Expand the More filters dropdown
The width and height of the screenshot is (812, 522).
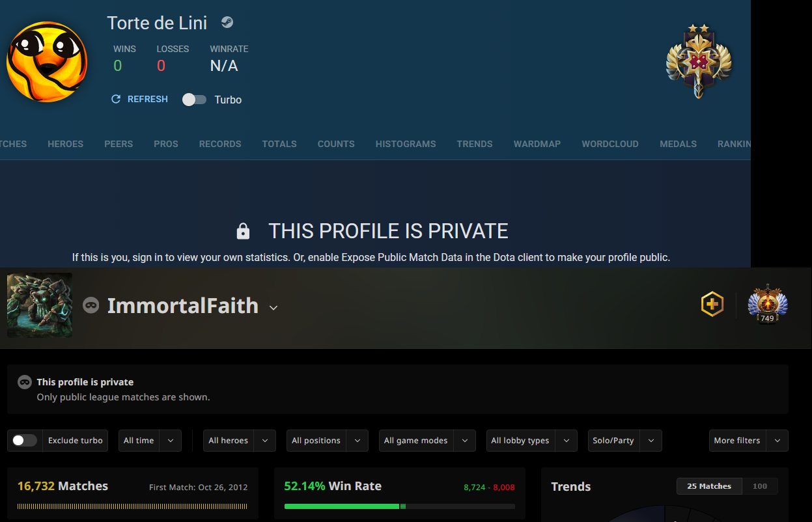pos(749,441)
